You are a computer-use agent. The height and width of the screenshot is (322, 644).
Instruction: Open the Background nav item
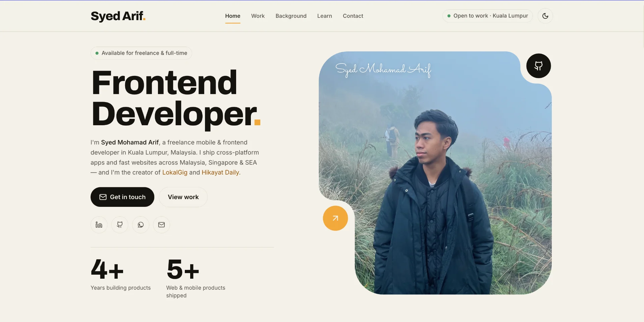pos(291,16)
